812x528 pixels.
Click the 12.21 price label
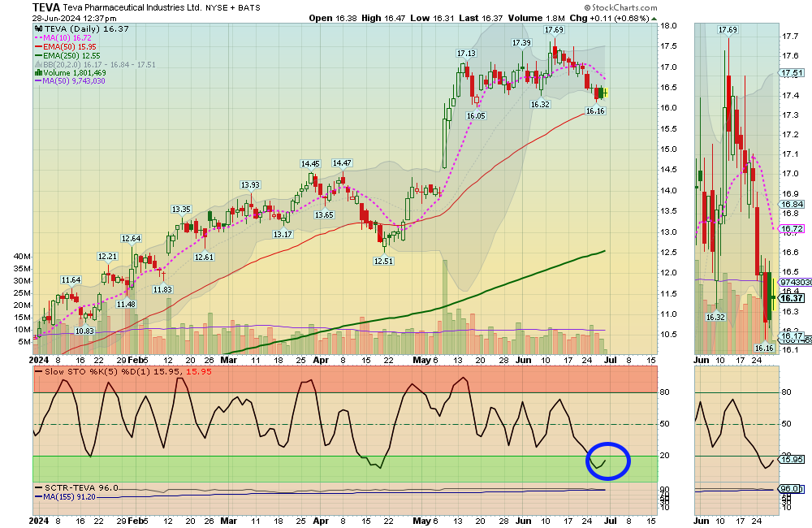[x=107, y=256]
